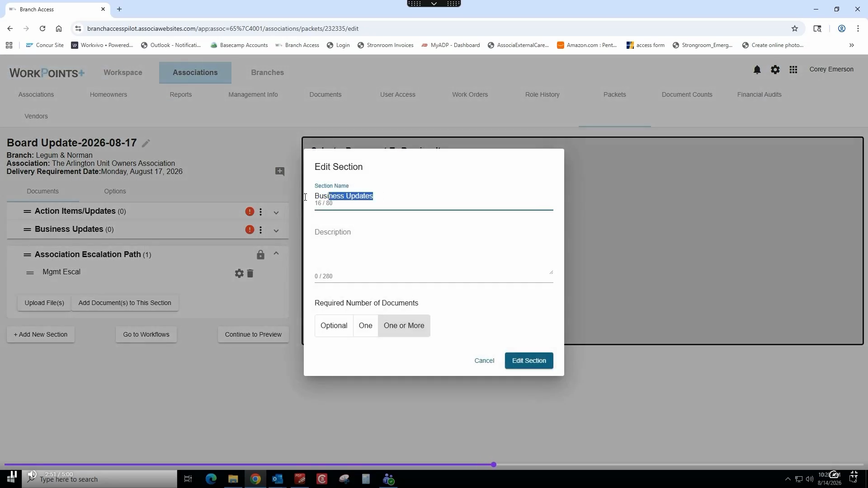868x488 pixels.
Task: Open a new browser tab
Action: click(119, 9)
